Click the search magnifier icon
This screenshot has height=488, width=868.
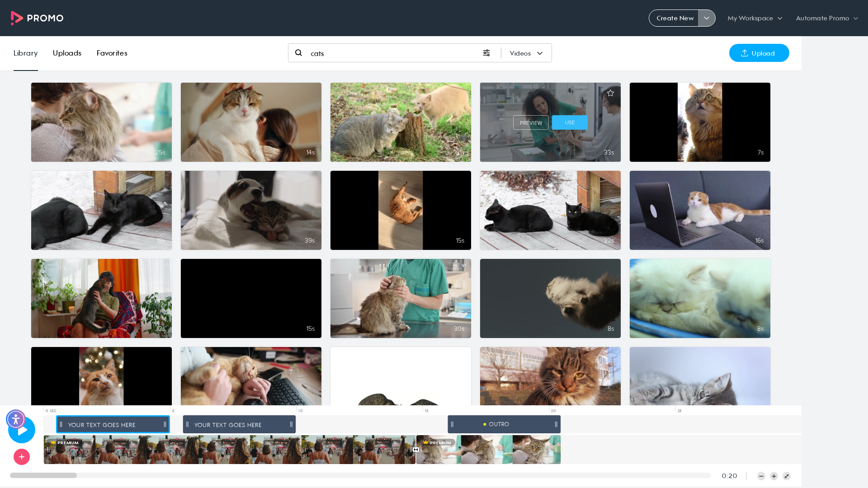pyautogui.click(x=298, y=53)
